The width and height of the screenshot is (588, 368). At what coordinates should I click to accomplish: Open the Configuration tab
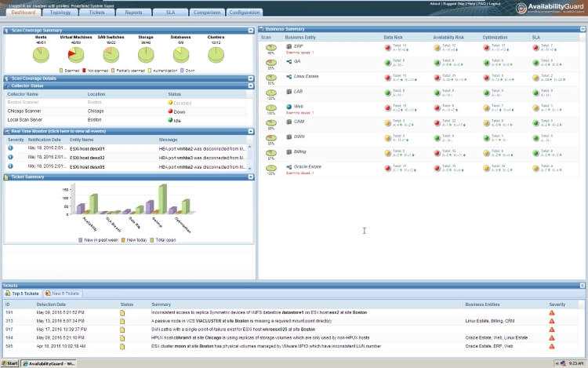pos(244,13)
